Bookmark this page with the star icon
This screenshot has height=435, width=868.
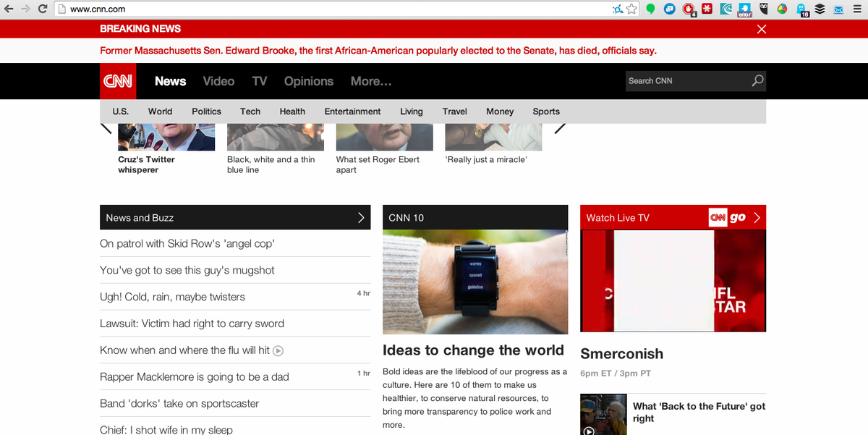631,9
